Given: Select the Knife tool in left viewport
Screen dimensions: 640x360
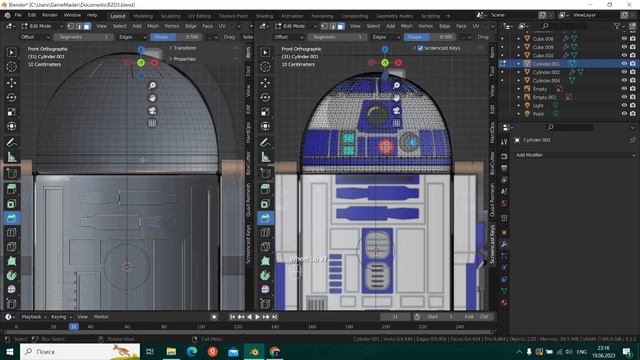Looking at the screenshot, I should (x=11, y=247).
